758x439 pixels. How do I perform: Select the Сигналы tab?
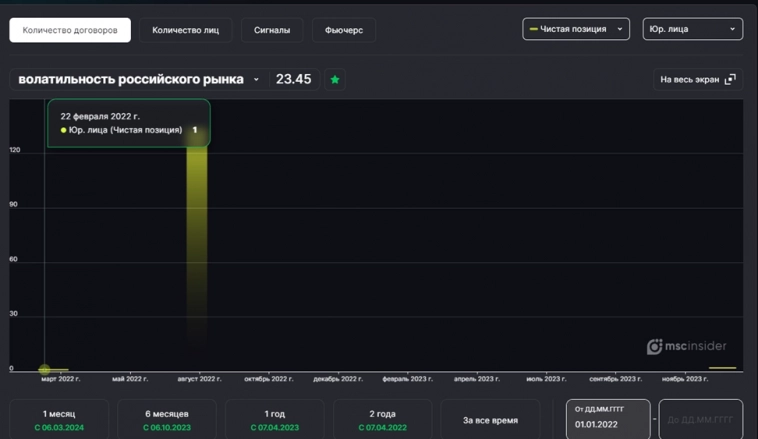272,30
